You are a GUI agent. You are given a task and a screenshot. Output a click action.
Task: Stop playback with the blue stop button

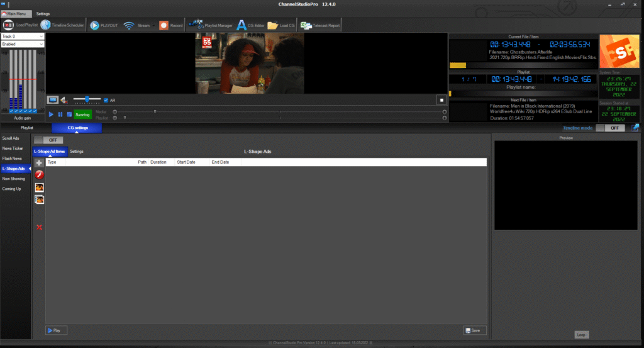(69, 115)
